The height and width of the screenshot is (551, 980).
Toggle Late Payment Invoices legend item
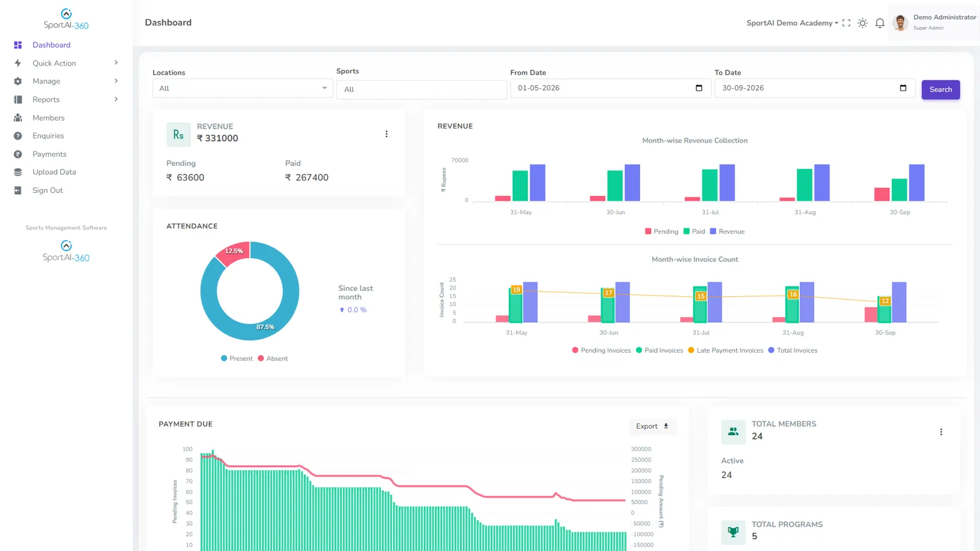(725, 350)
